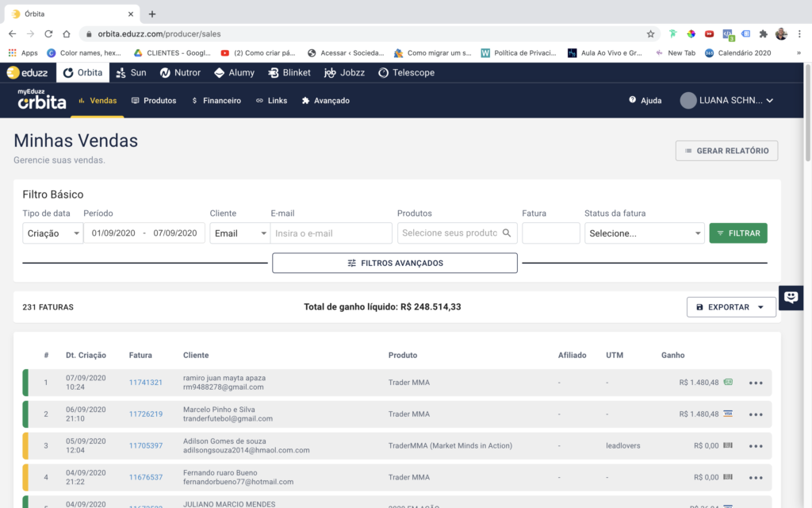Switch to Nutror app tab
812x508 pixels.
180,72
